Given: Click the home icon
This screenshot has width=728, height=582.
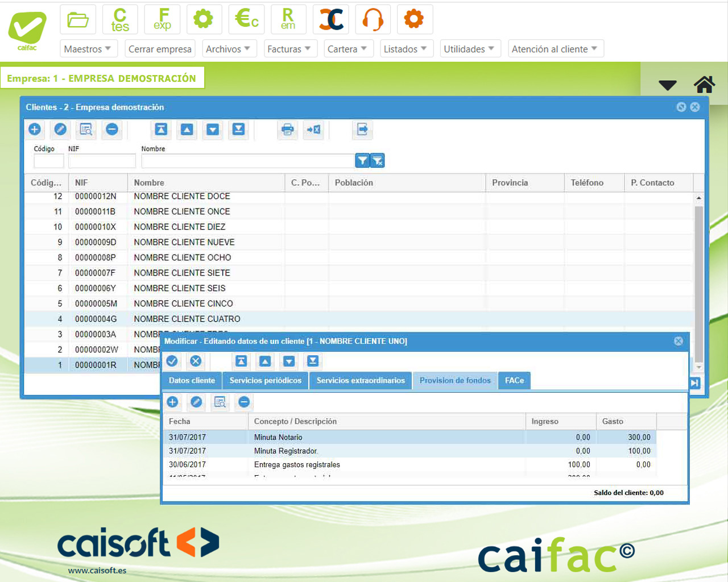Looking at the screenshot, I should [704, 85].
